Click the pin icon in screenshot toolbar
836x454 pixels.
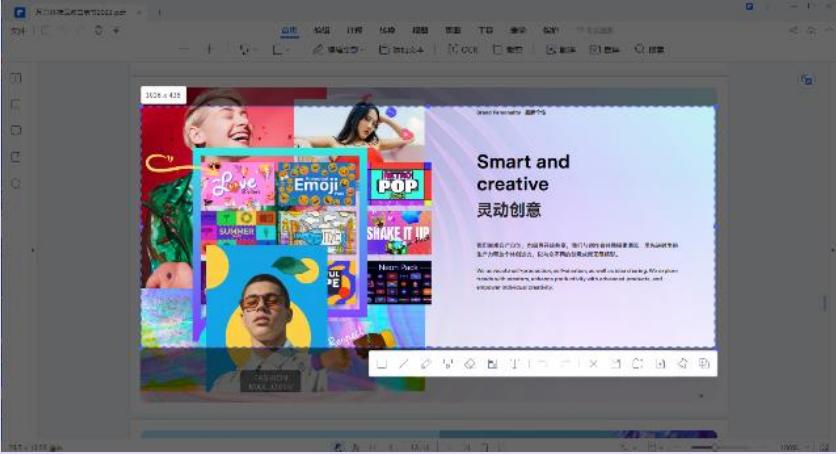(x=682, y=363)
